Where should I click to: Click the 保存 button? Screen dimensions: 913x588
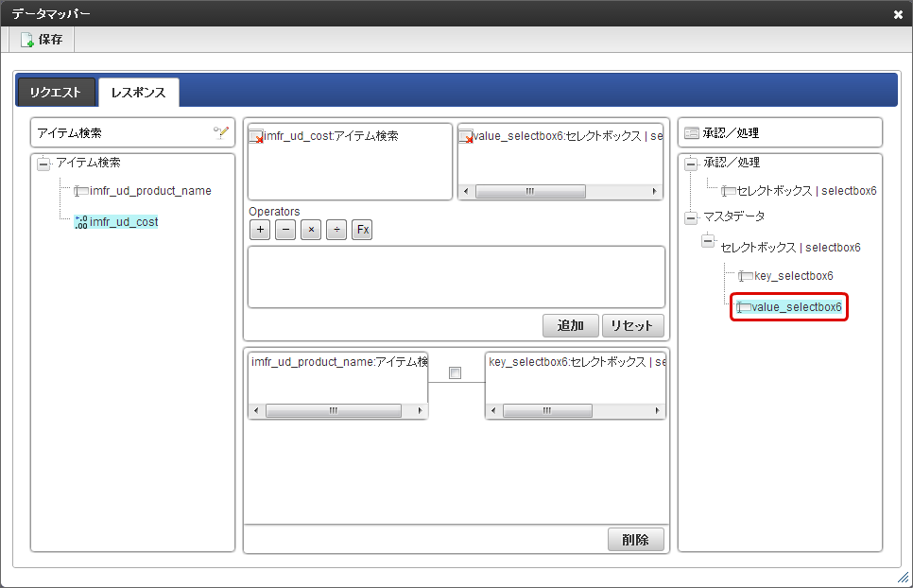click(42, 40)
